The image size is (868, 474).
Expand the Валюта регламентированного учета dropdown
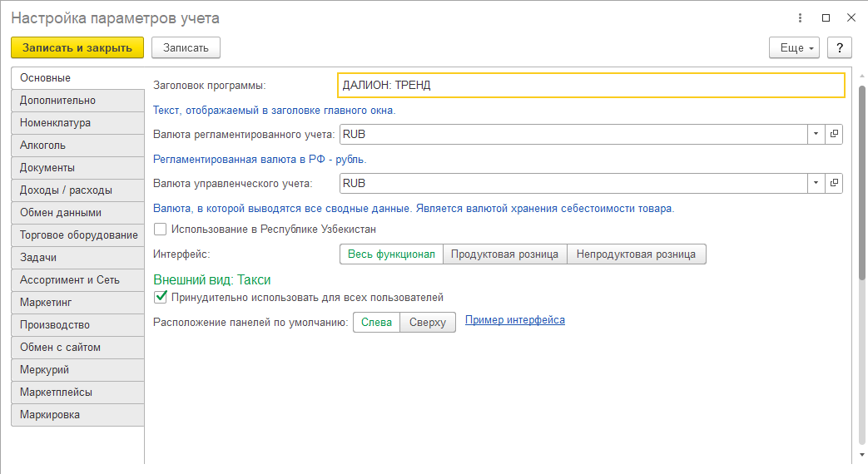[x=816, y=134]
